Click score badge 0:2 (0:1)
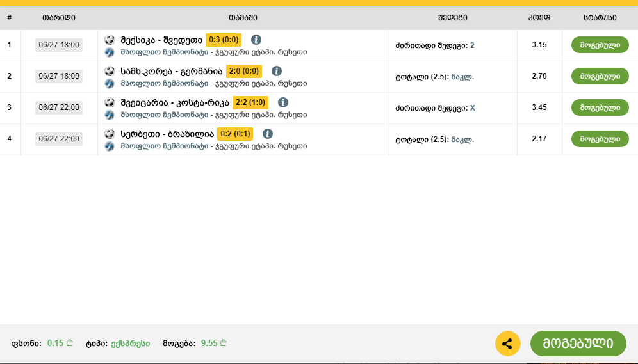Screen dimensions: 638x364 pyautogui.click(x=235, y=134)
